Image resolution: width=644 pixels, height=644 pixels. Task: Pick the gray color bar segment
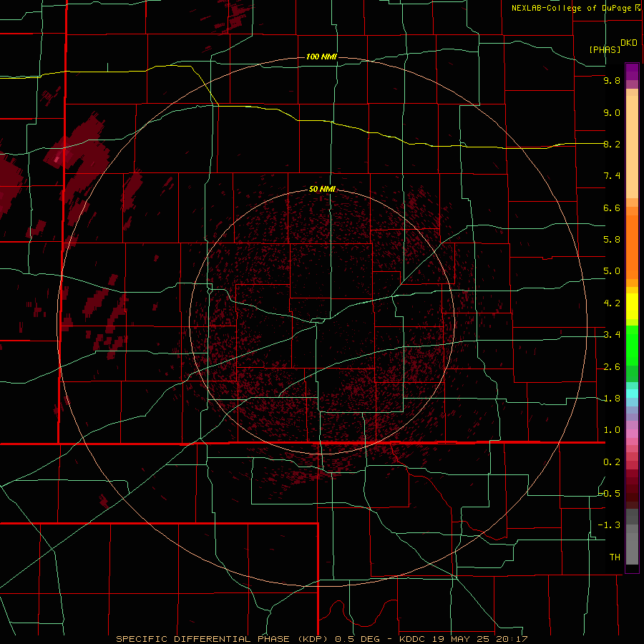pos(632,548)
